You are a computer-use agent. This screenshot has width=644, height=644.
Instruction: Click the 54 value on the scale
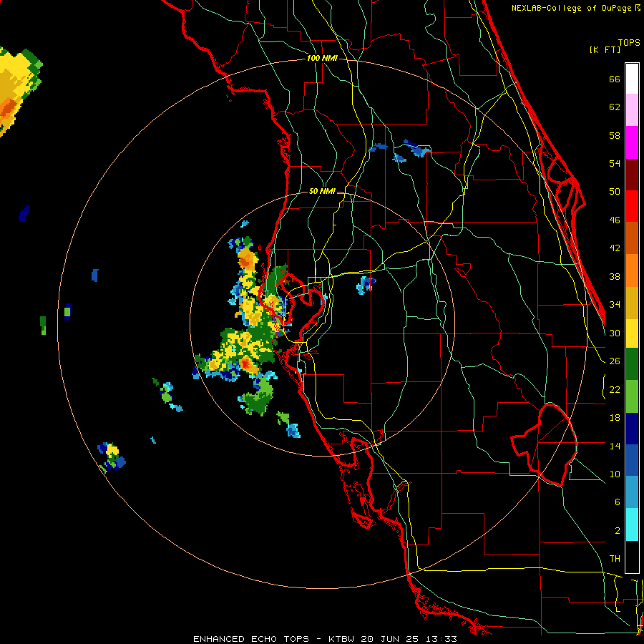(615, 163)
